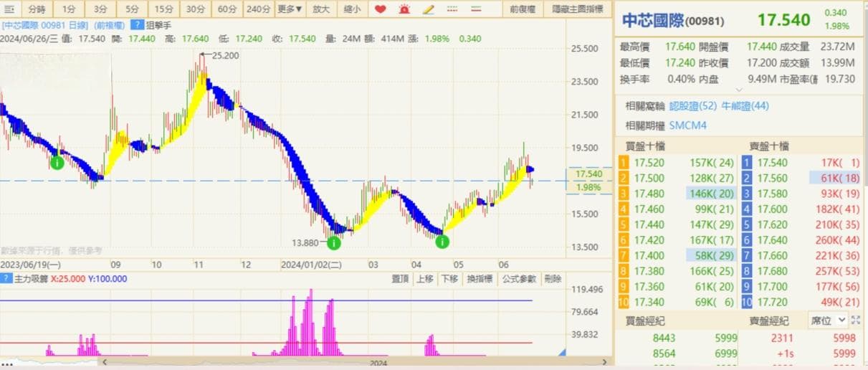This screenshot has height=370, width=868.
Task: Select the pencil drawing tool
Action: pyautogui.click(x=428, y=9)
